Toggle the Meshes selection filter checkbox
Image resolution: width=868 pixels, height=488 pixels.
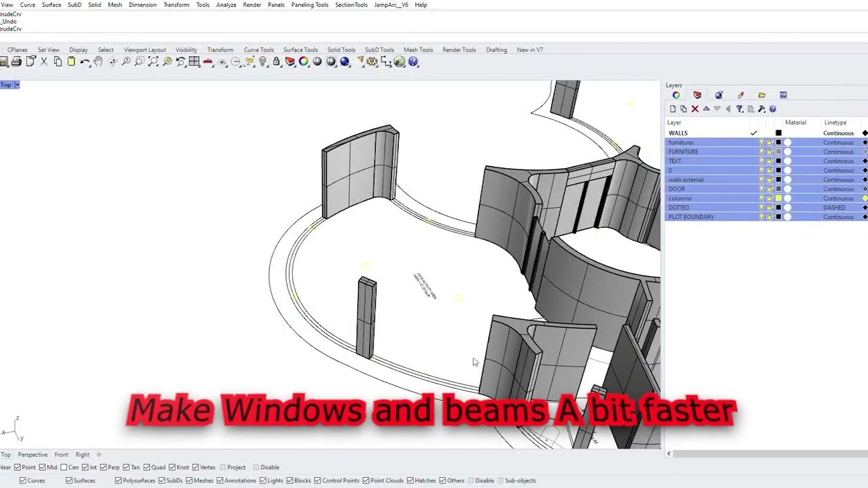tap(189, 481)
